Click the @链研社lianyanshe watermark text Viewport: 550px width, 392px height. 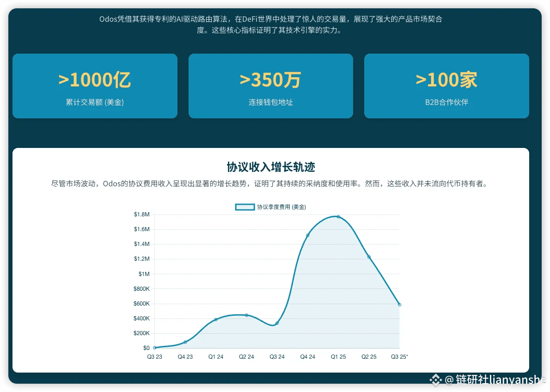coord(495,380)
